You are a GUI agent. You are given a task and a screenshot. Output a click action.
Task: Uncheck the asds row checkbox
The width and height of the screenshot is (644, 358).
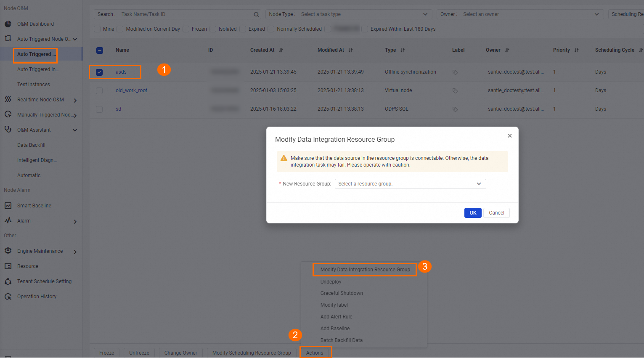point(99,72)
